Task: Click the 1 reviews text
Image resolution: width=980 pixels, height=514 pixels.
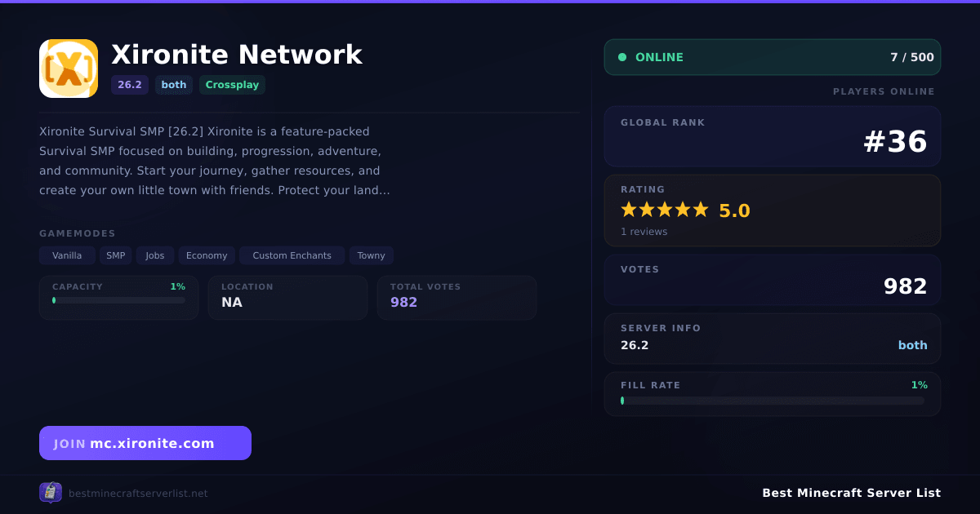Action: coord(644,232)
